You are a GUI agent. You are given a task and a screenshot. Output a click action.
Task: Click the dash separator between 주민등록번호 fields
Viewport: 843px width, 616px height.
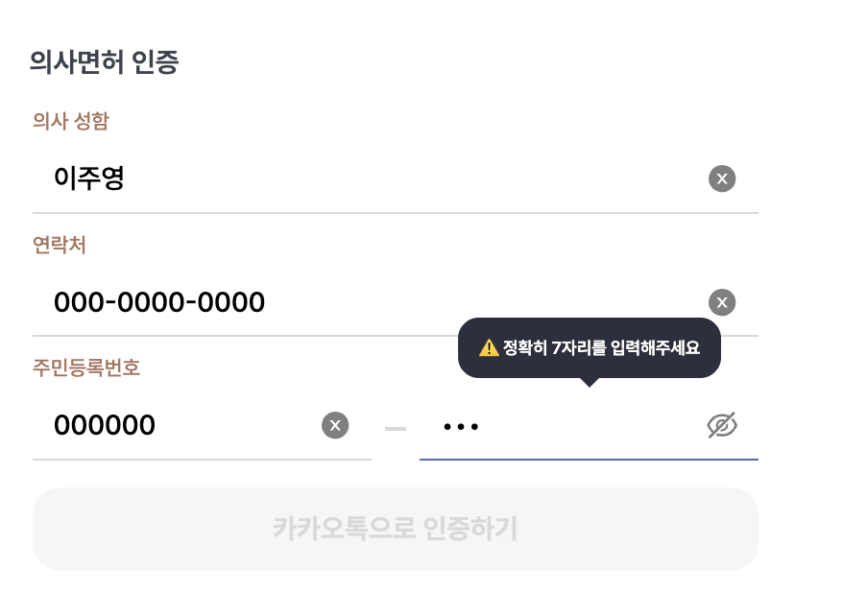click(396, 428)
